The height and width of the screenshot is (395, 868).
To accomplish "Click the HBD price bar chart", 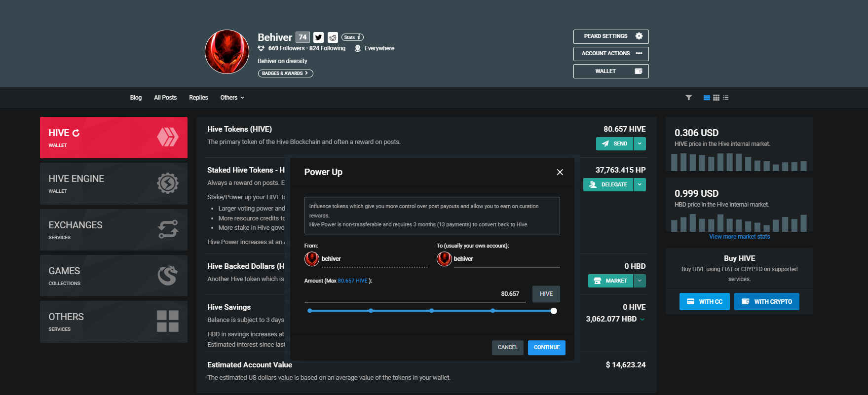I will pos(739,222).
